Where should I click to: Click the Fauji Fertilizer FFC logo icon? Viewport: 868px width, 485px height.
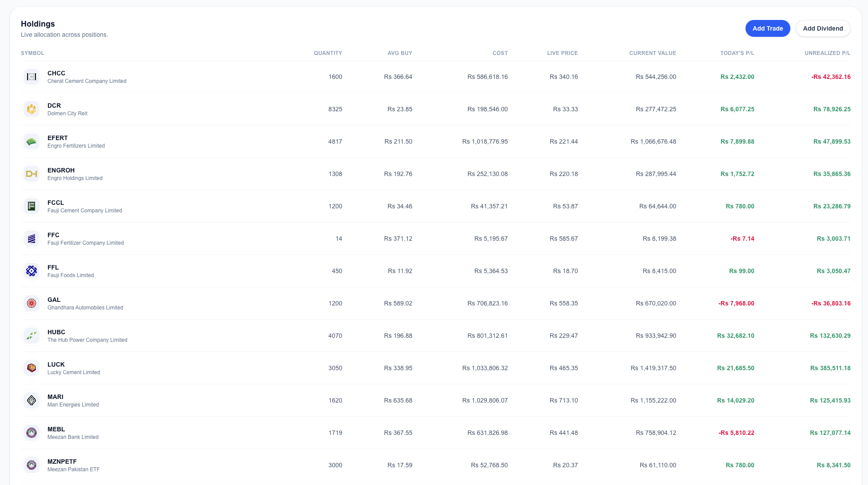click(x=32, y=239)
